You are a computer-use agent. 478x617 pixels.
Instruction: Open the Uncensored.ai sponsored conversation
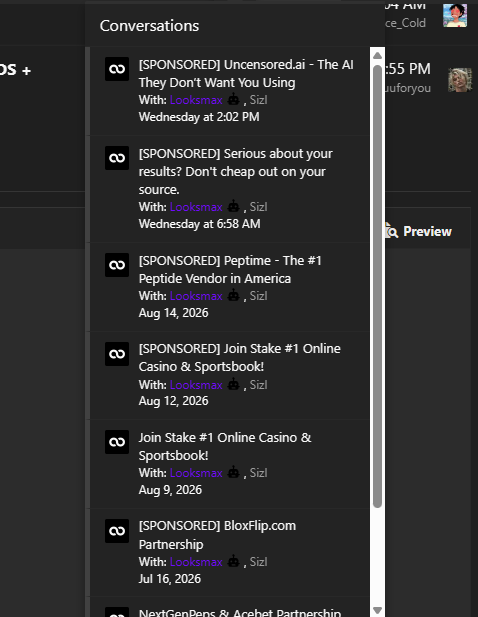246,74
